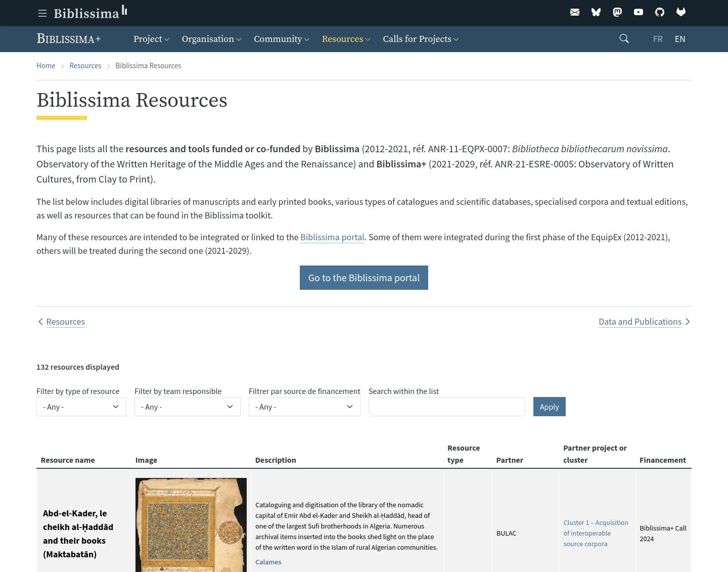This screenshot has width=728, height=572.
Task: Click the Description column header
Action: click(x=276, y=460)
